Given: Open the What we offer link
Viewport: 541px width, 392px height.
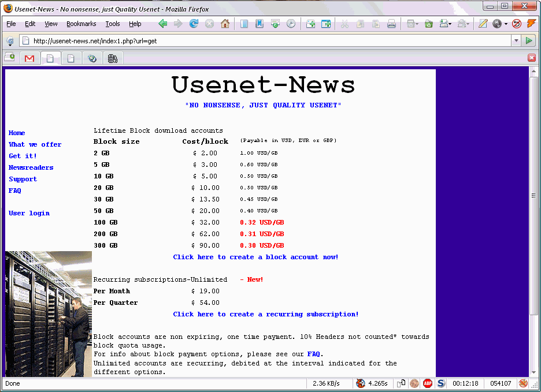Looking at the screenshot, I should [35, 144].
